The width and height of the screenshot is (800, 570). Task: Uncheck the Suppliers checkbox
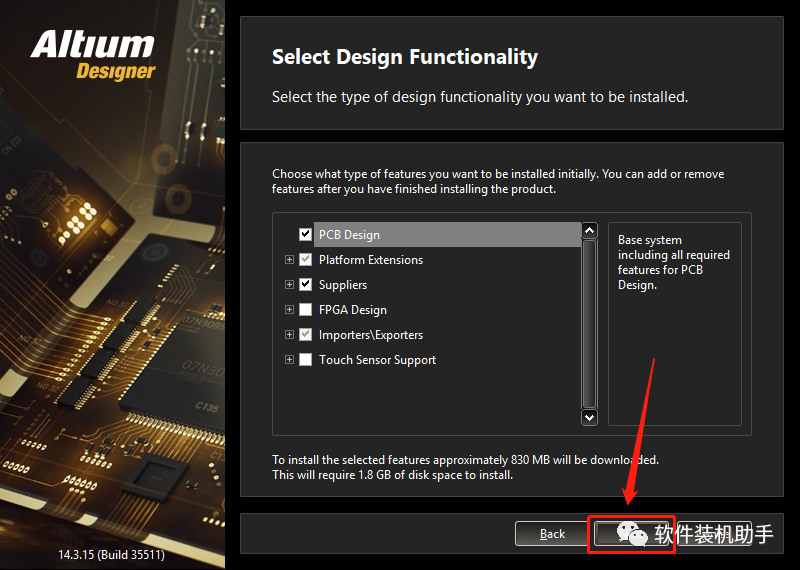[x=305, y=284]
